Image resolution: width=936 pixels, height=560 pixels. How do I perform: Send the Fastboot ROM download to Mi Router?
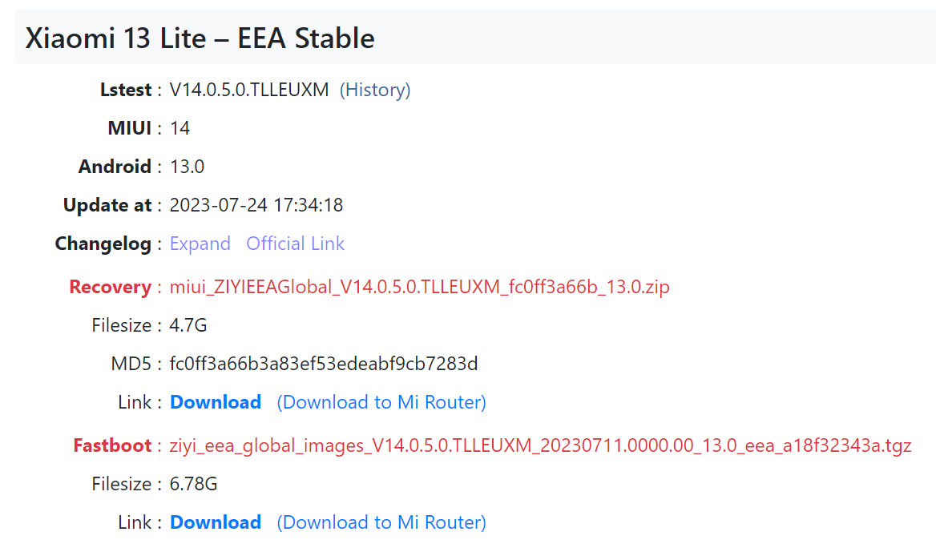pos(381,522)
